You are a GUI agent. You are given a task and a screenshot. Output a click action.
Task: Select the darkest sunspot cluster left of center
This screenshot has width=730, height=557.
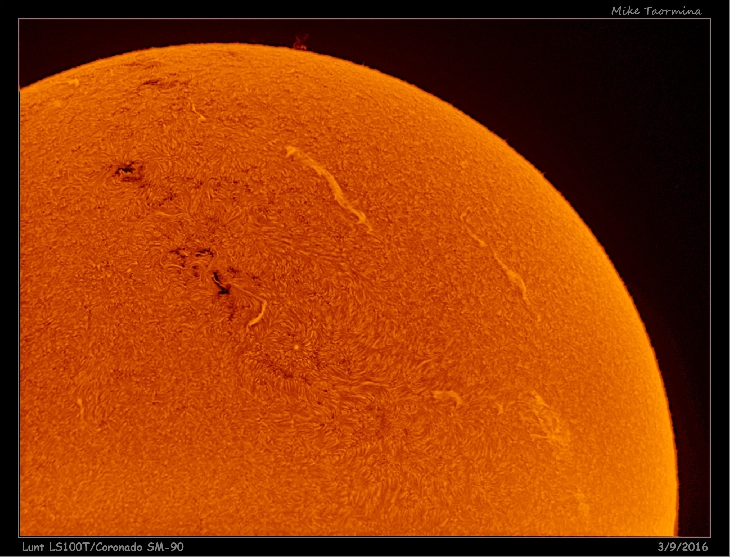220,288
